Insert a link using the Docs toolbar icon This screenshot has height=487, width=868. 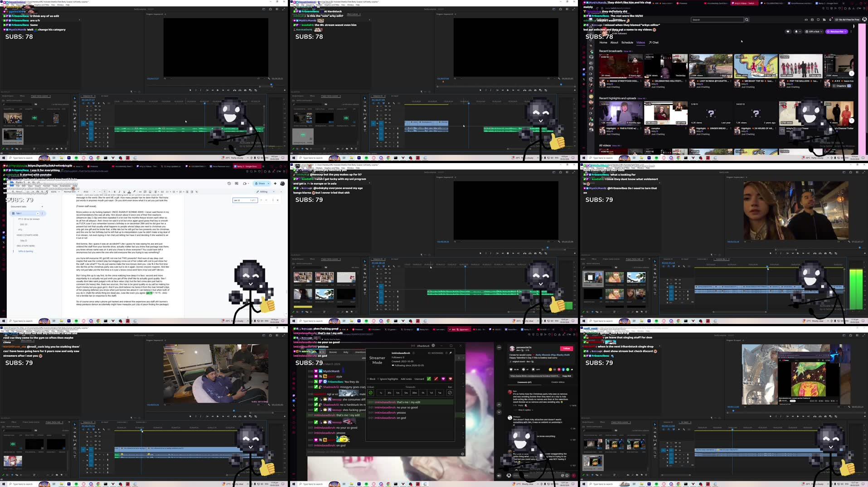[140, 191]
